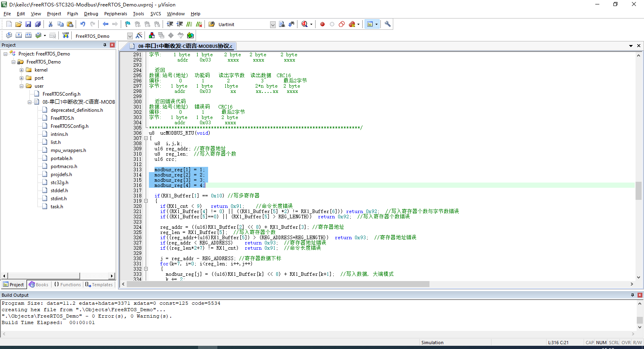The height and width of the screenshot is (349, 644).
Task: Uncomment the selected lines
Action: click(199, 24)
